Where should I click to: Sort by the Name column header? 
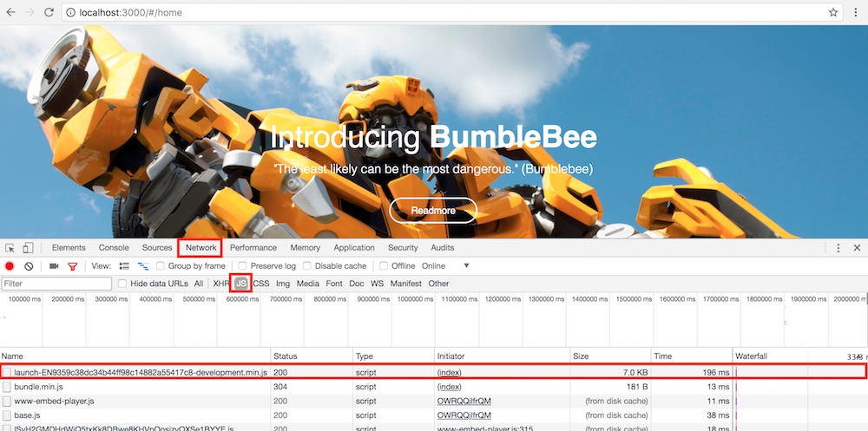pyautogui.click(x=135, y=356)
